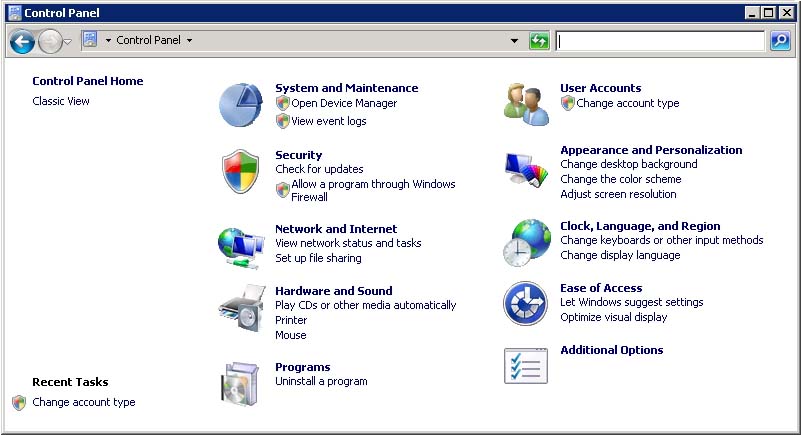Open Additional Options heading
The image size is (801, 435).
coord(611,350)
